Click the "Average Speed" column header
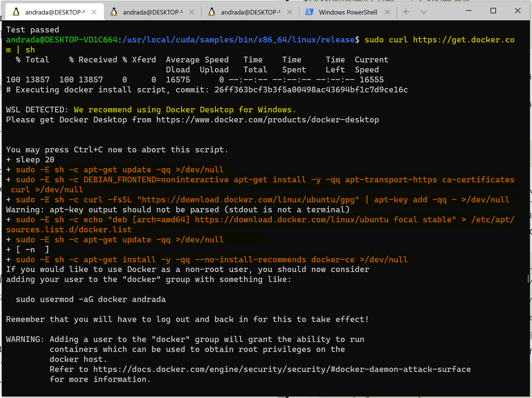Viewport: 532px width, 398px height. tap(197, 60)
